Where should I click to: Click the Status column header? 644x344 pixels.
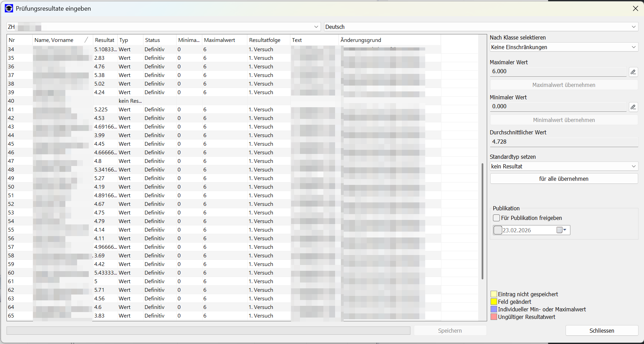pyautogui.click(x=160, y=40)
